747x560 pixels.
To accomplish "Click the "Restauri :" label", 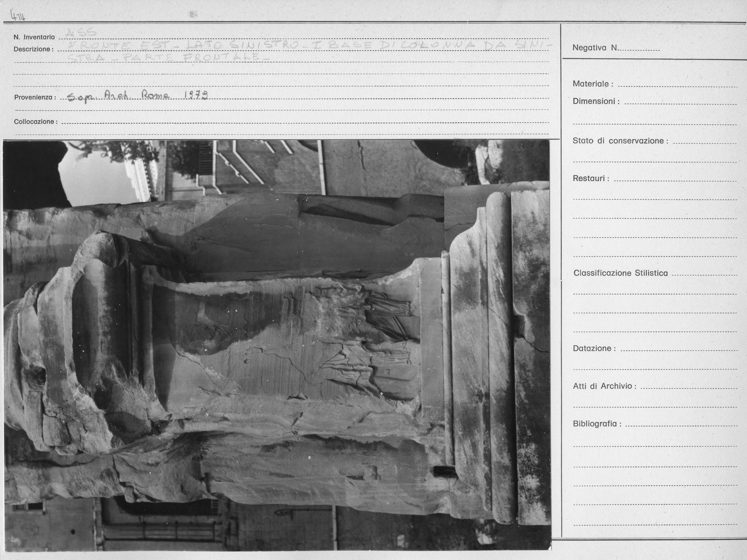I will coord(591,178).
